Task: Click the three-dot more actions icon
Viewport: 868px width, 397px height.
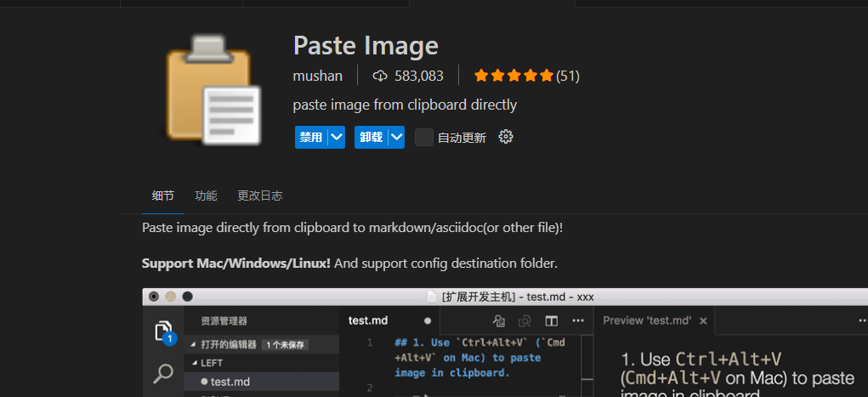Action: [x=578, y=320]
